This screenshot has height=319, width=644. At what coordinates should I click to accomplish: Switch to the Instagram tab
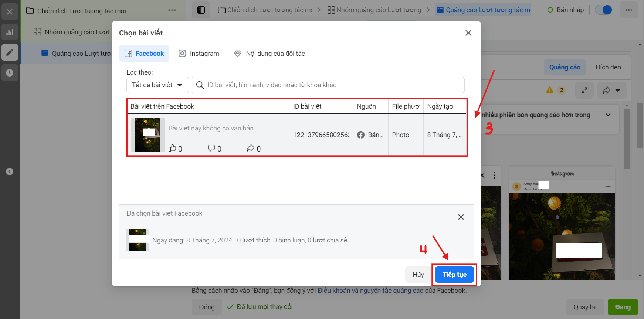tap(199, 54)
